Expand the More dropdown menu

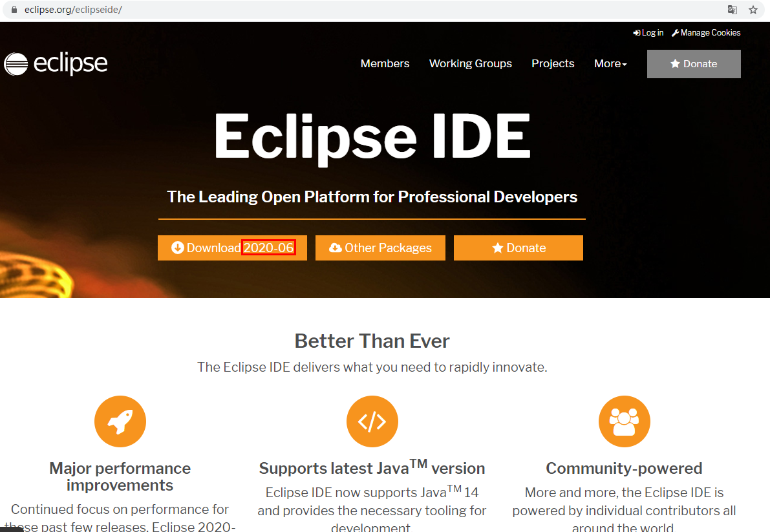click(x=610, y=63)
